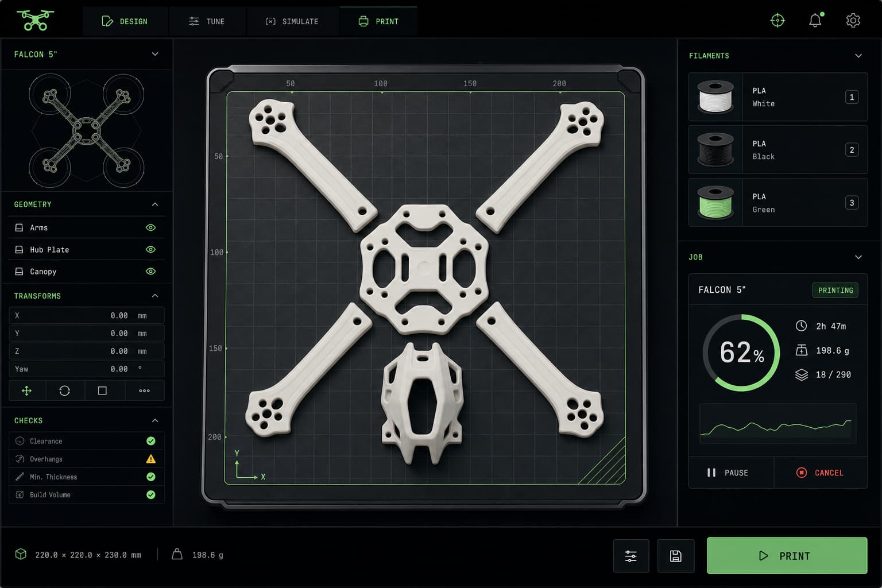
Task: Open notifications bell icon
Action: [815, 21]
